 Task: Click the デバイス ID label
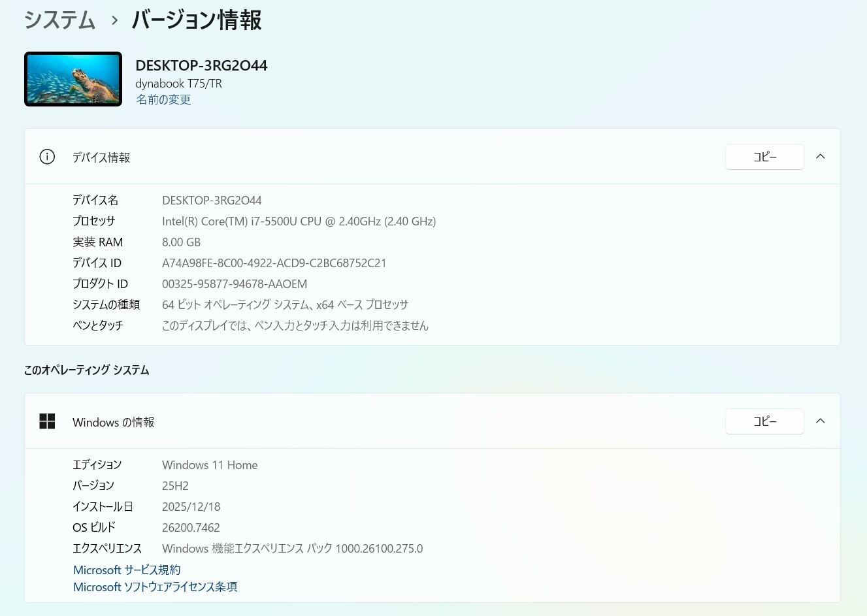(x=97, y=263)
